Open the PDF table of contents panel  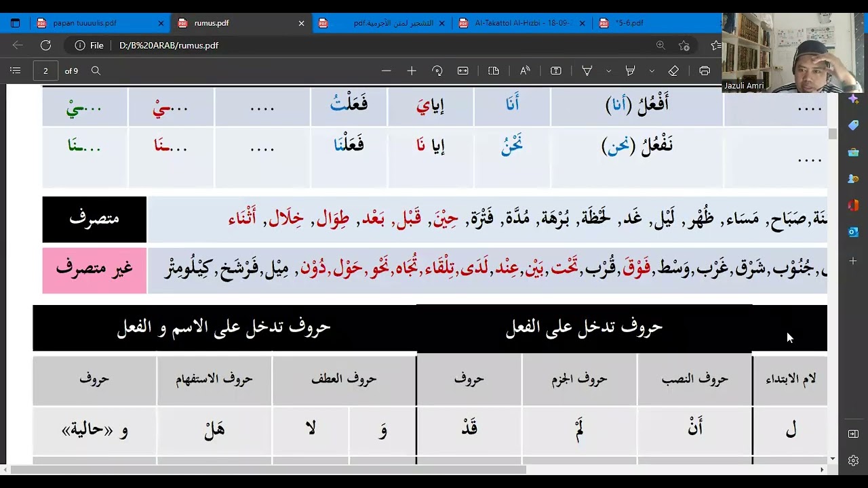pos(16,70)
